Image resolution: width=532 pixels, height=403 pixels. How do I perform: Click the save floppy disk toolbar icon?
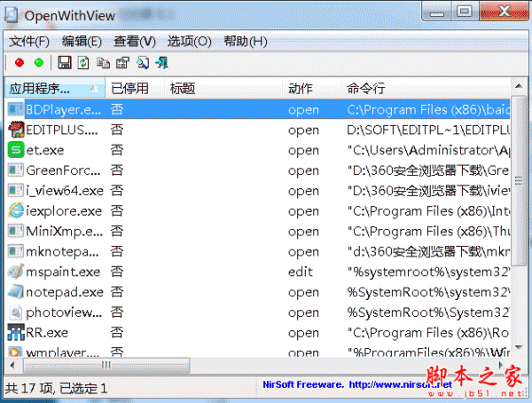coord(65,63)
